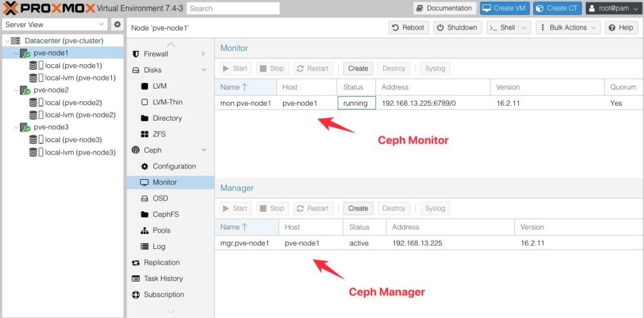Open the Shell dropdown arrow
644x318 pixels.
coord(524,28)
